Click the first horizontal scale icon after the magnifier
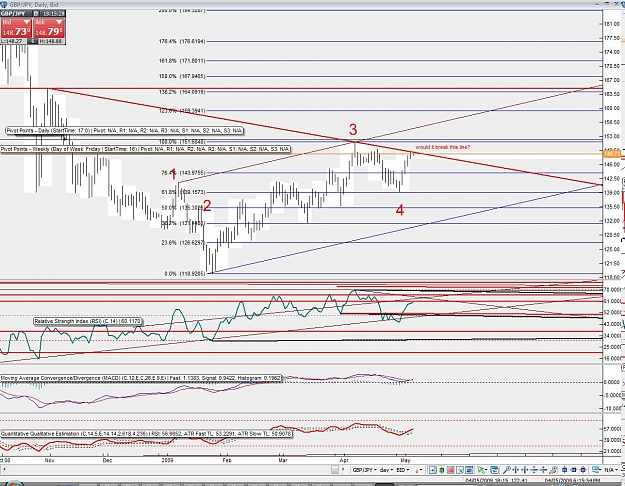Screen dimensions: 625x486 tap(516, 470)
